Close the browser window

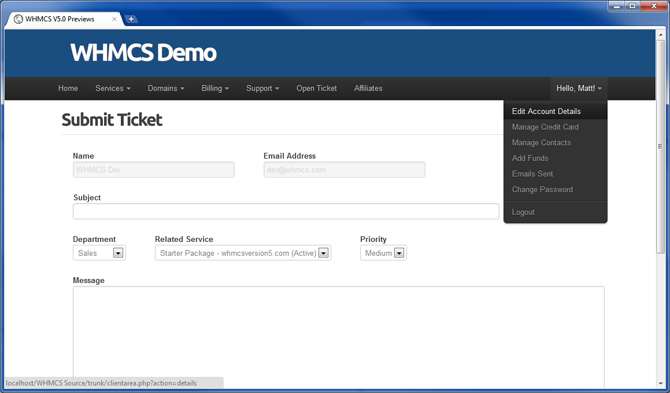pos(654,6)
